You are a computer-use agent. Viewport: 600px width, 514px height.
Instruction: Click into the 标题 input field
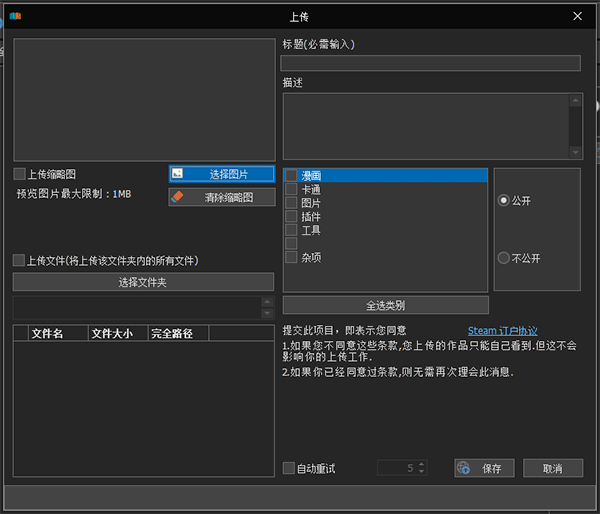coord(430,63)
